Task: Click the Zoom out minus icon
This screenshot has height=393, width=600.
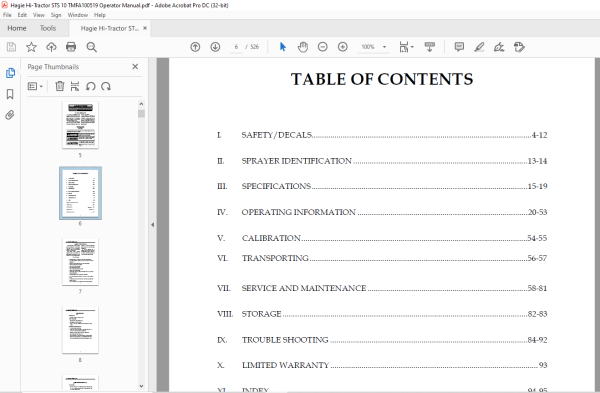Action: click(x=323, y=47)
